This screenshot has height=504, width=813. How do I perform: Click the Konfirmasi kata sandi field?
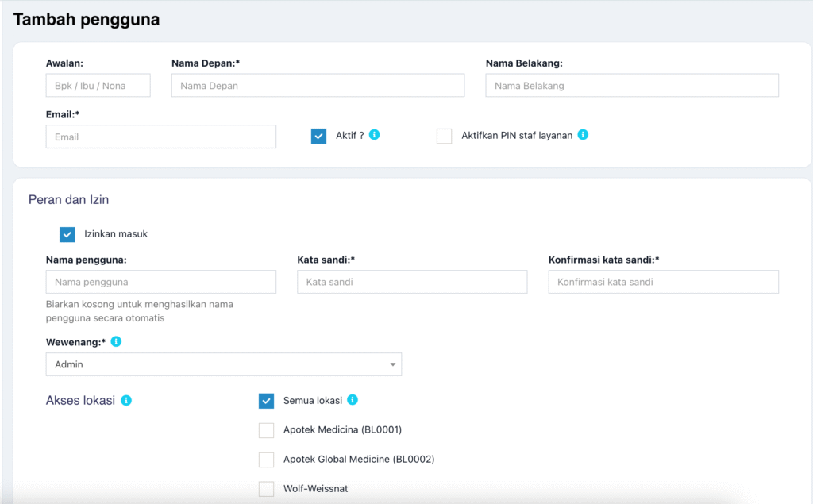(663, 282)
